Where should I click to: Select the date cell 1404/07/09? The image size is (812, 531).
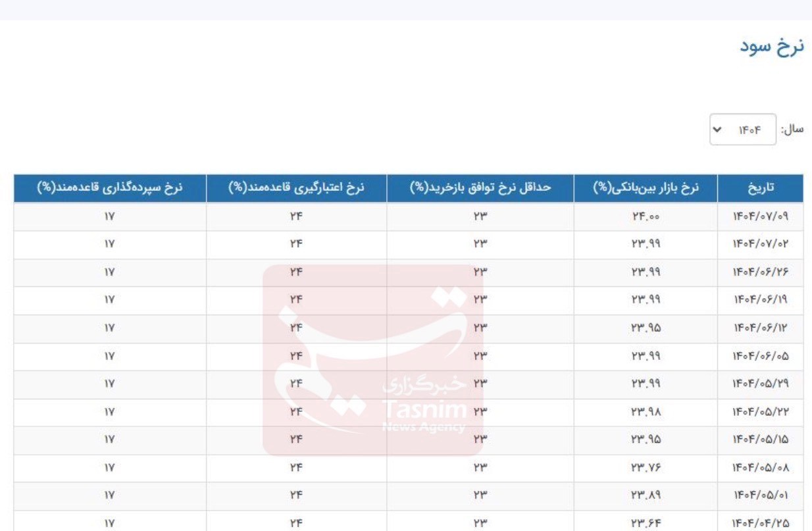pos(761,217)
